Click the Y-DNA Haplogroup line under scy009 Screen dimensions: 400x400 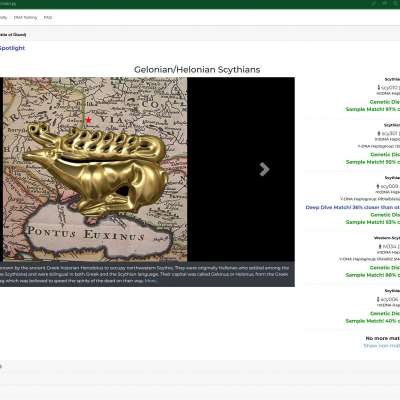click(x=370, y=199)
